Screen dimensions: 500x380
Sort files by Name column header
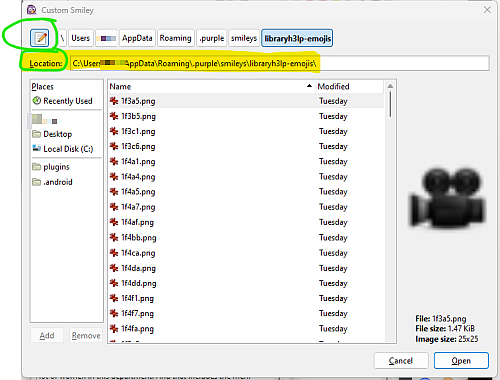point(211,87)
